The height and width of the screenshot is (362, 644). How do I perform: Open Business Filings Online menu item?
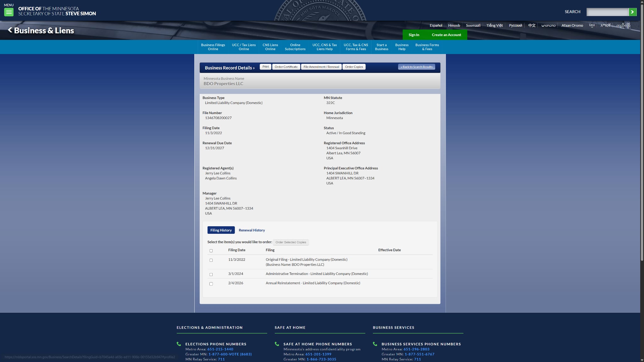(213, 47)
